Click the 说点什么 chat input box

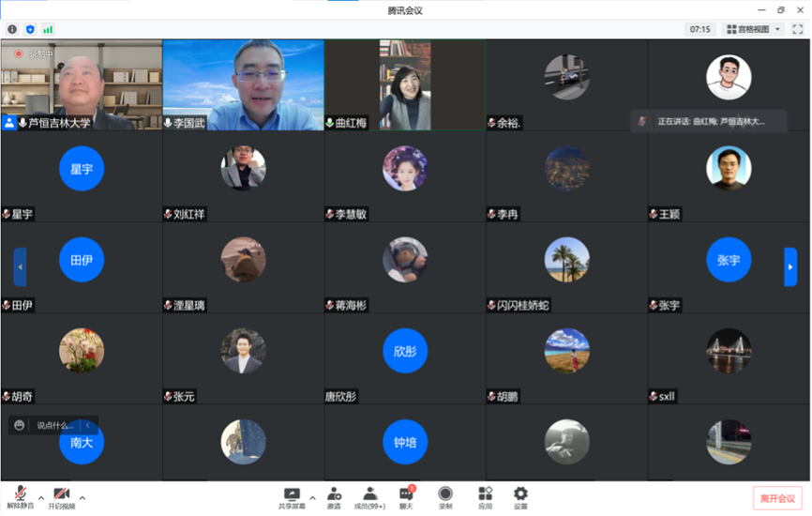click(54, 425)
